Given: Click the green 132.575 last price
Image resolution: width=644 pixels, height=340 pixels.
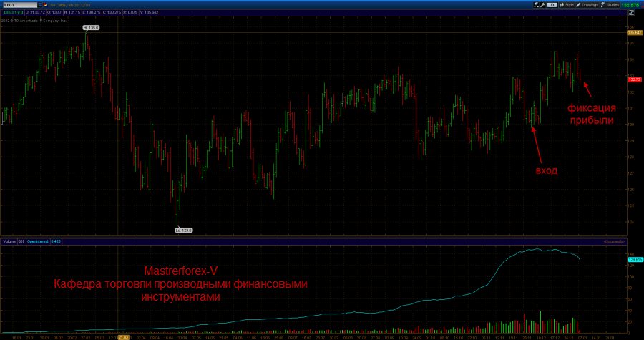Looking at the screenshot, I should 630,5.
